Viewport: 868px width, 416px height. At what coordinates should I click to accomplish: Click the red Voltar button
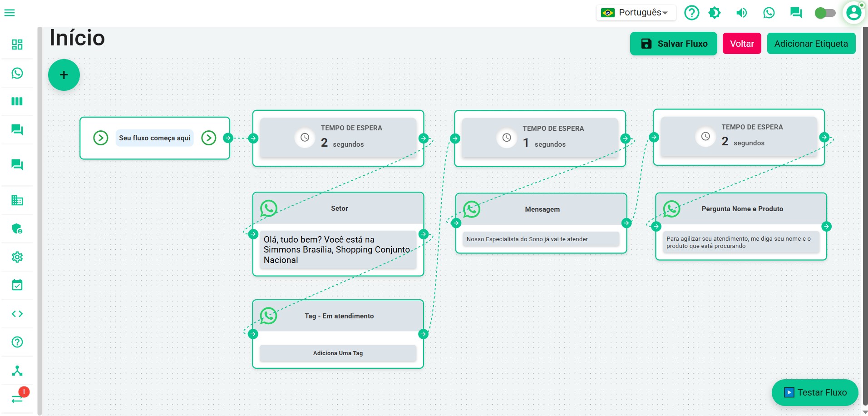tap(742, 44)
